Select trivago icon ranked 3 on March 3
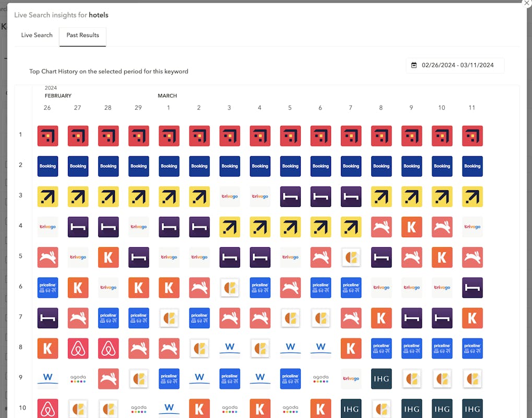 tap(230, 197)
